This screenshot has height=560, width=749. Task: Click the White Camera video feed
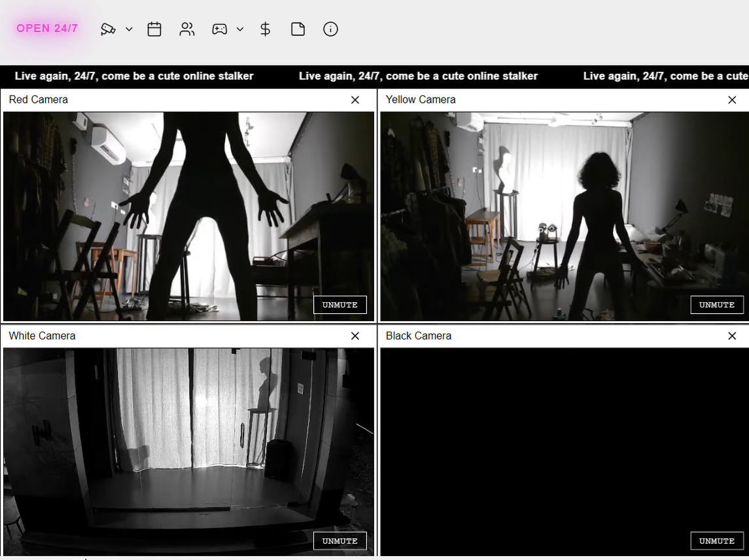188,452
